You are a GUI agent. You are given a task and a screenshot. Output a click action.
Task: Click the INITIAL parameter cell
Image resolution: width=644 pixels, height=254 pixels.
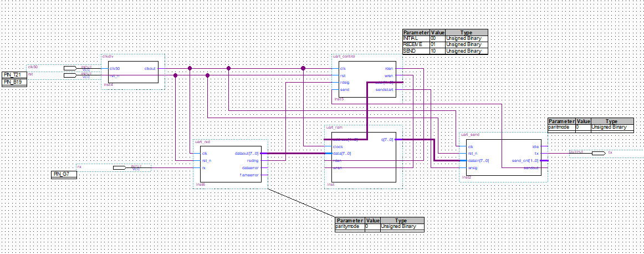pos(416,39)
